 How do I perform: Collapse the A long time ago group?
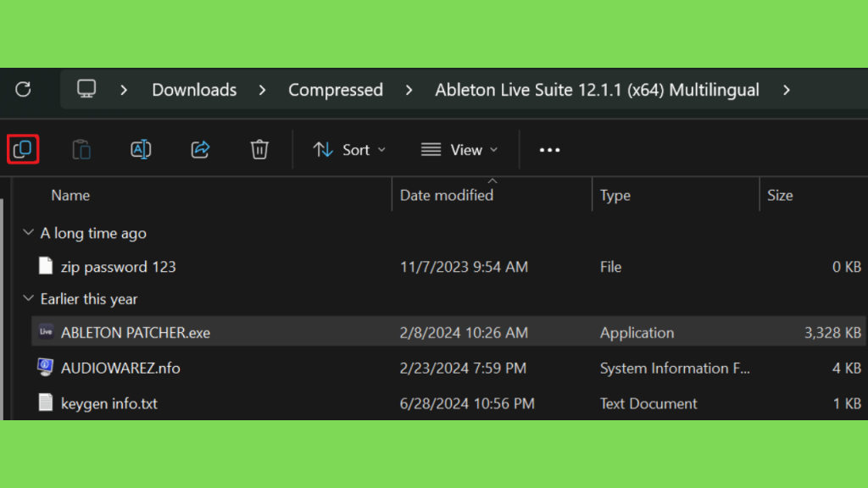pos(28,232)
